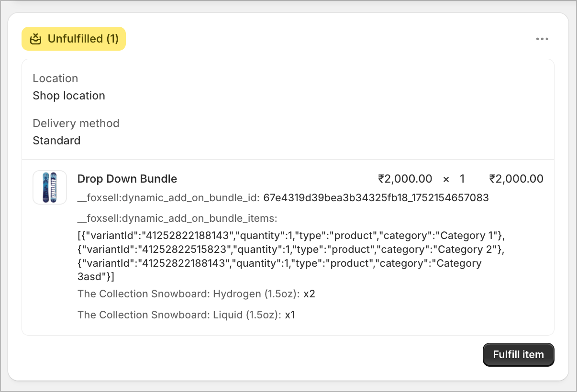The width and height of the screenshot is (577, 392).
Task: Open the Drop Down Bundle product title
Action: click(127, 179)
